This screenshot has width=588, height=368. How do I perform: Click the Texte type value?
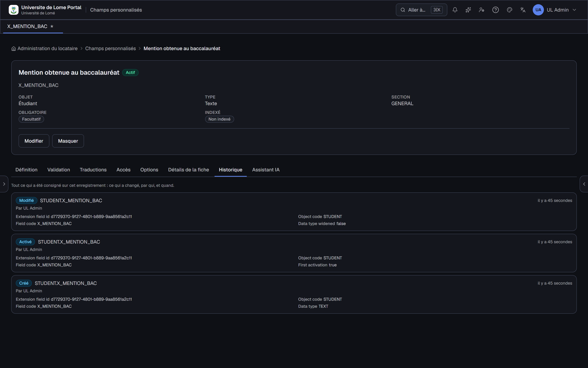point(211,103)
